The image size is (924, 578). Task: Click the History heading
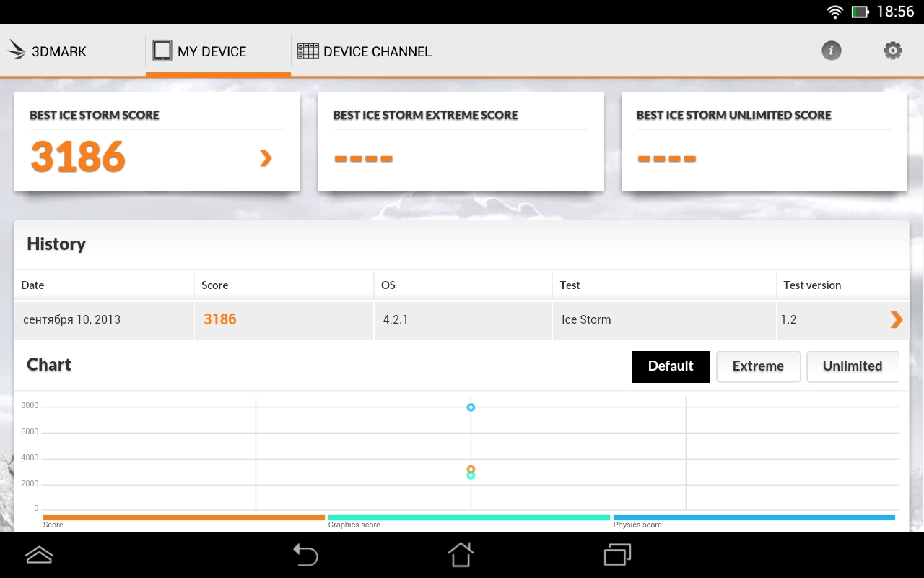pos(56,244)
